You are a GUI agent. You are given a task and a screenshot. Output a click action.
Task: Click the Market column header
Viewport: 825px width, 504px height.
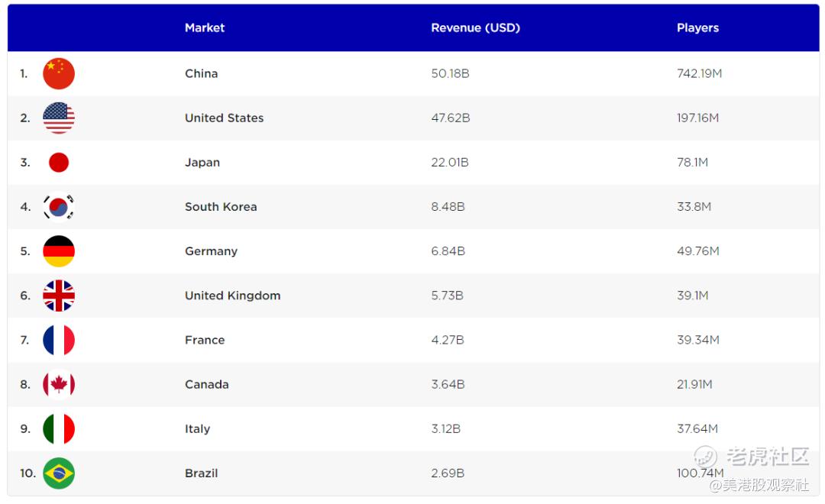205,27
